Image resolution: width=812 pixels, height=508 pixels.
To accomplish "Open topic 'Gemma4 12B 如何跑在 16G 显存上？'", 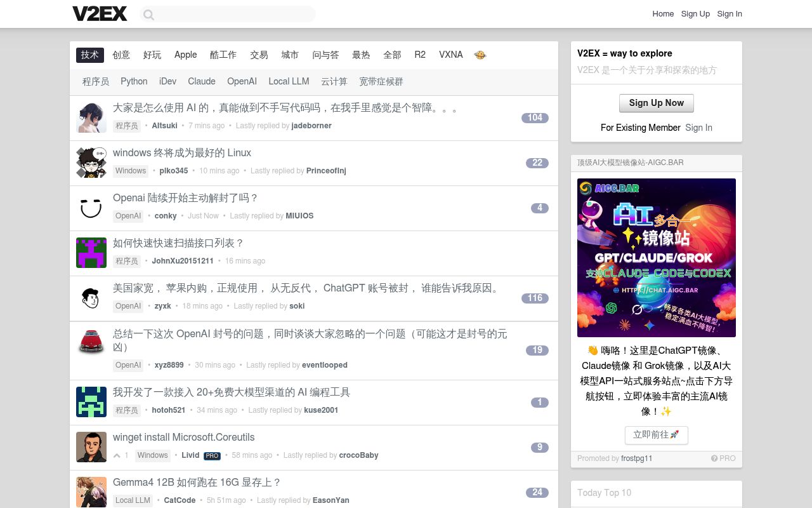I will (x=197, y=483).
